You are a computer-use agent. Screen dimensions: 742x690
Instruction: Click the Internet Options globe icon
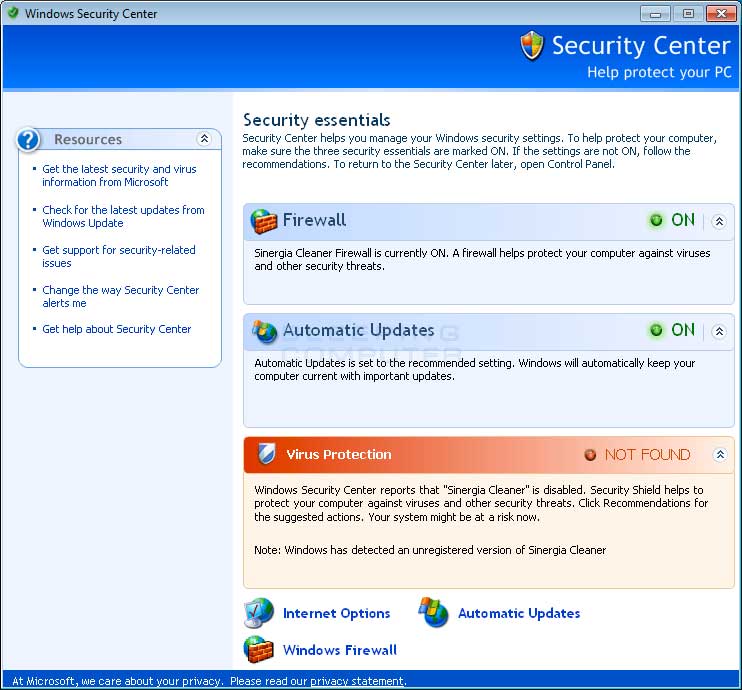coord(259,613)
